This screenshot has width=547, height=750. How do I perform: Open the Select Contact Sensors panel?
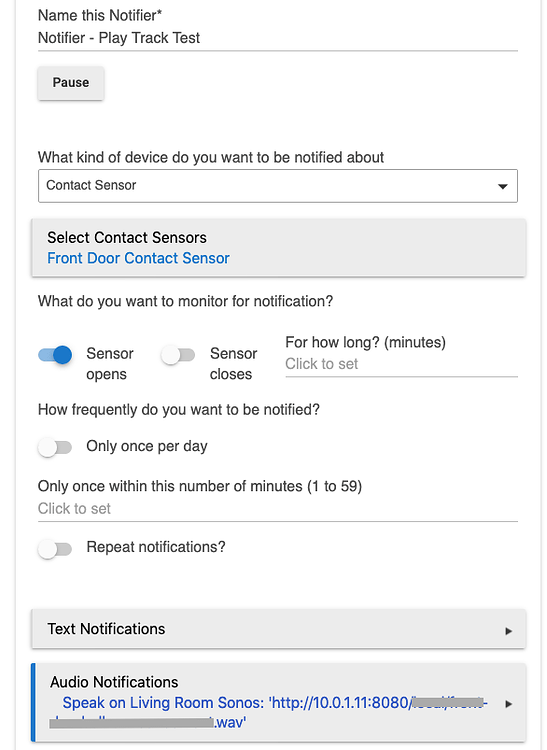[x=279, y=248]
